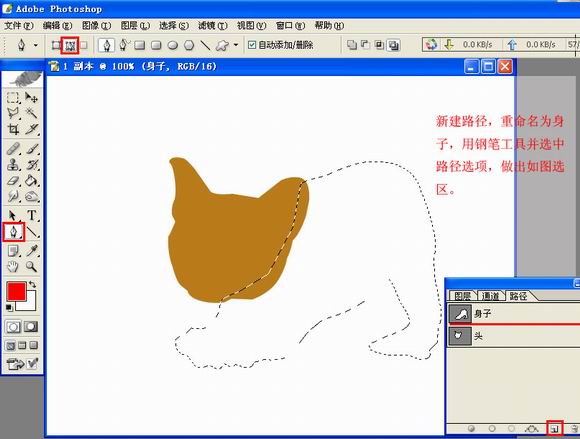Switch to Quick Mask mode

pos(31,327)
